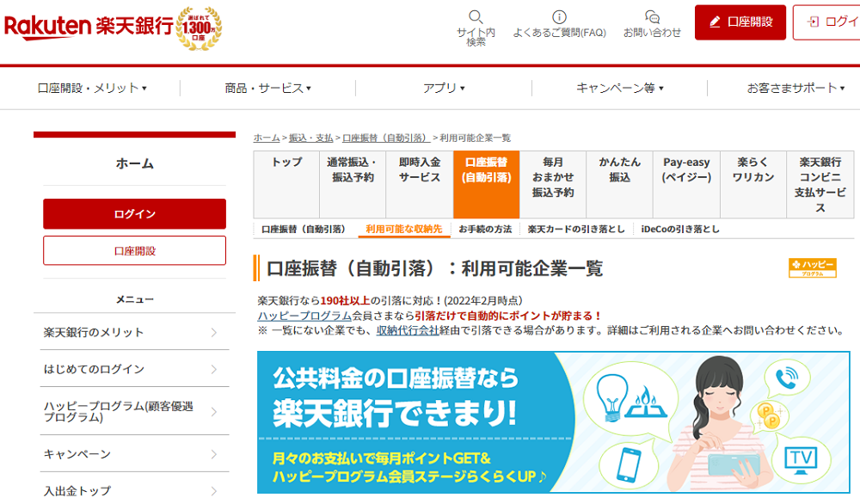Screen dimensions: 860x504
Task: Open はじめてのログイン sidebar item
Action: [134, 369]
